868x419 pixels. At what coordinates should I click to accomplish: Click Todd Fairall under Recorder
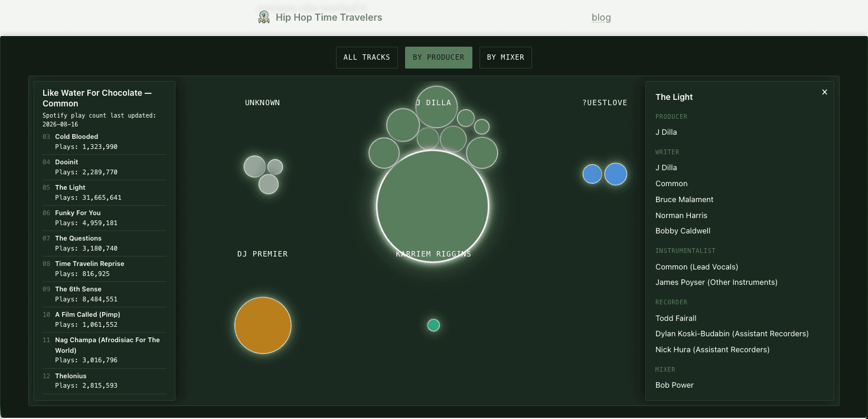[676, 319]
